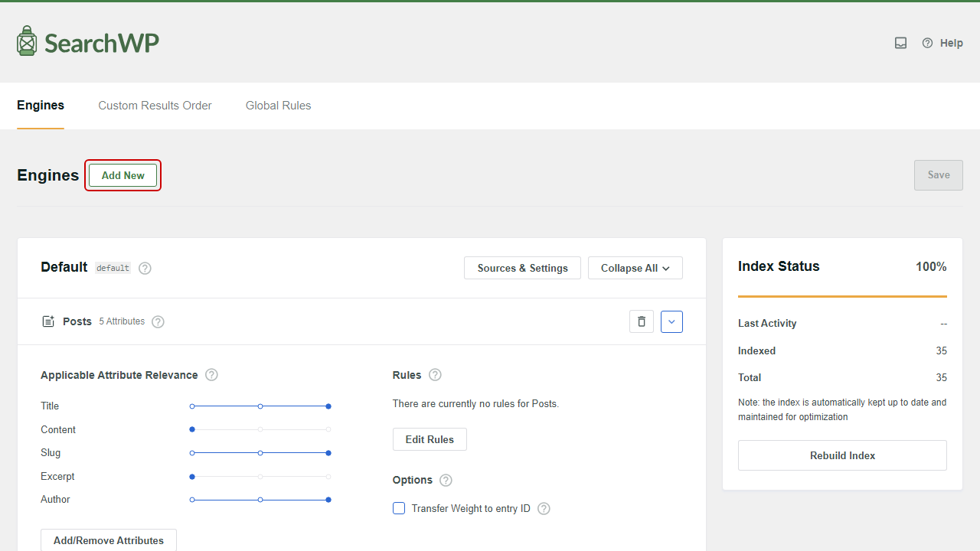Open the Collapse All dropdown
980x551 pixels.
[635, 268]
